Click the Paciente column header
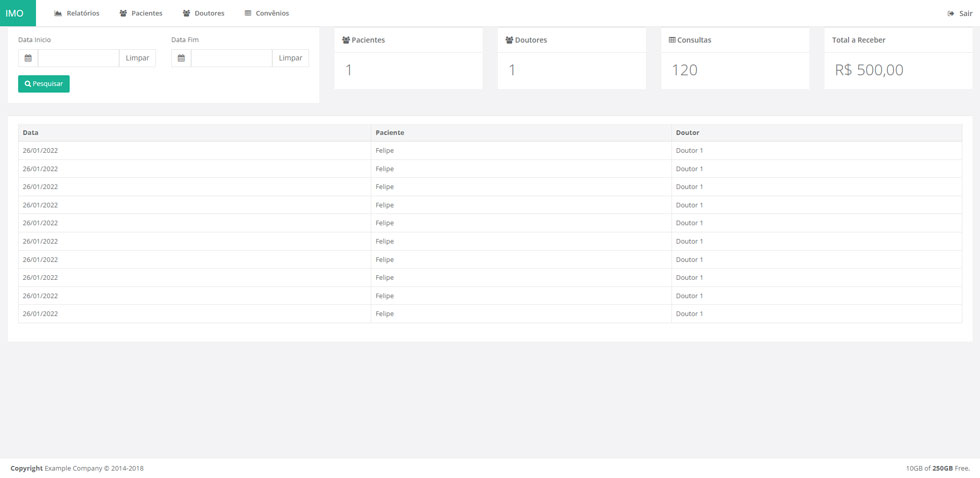This screenshot has height=478, width=980. click(x=390, y=132)
